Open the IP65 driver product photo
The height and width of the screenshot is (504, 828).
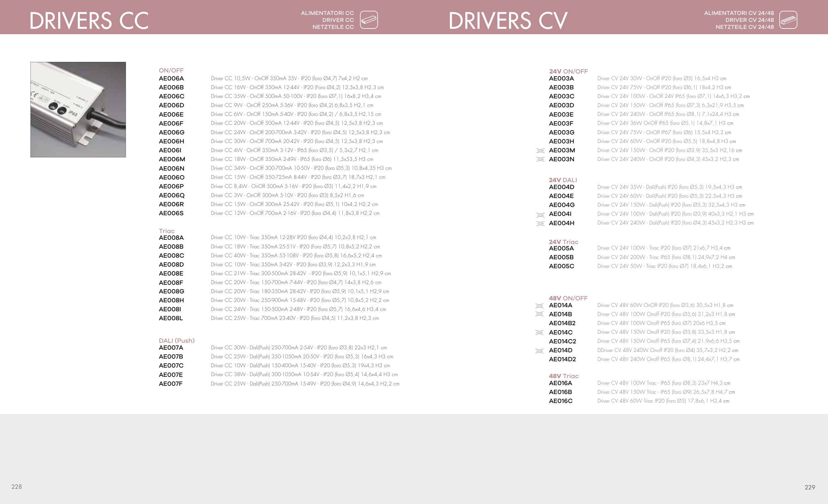click(78, 110)
